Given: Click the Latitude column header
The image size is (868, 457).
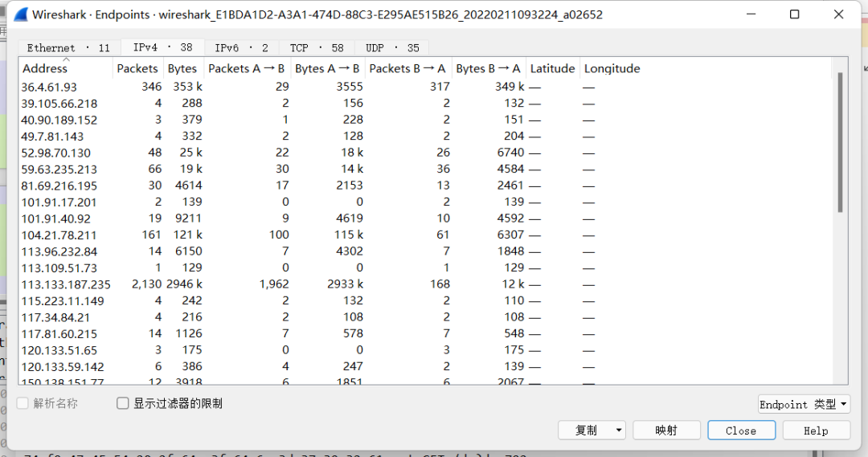Looking at the screenshot, I should click(552, 68).
